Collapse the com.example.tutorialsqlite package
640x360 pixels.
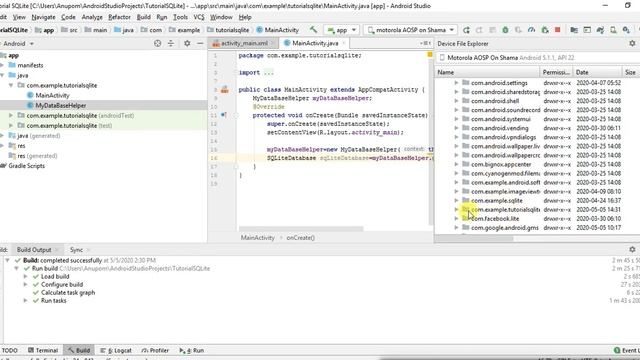[11, 85]
